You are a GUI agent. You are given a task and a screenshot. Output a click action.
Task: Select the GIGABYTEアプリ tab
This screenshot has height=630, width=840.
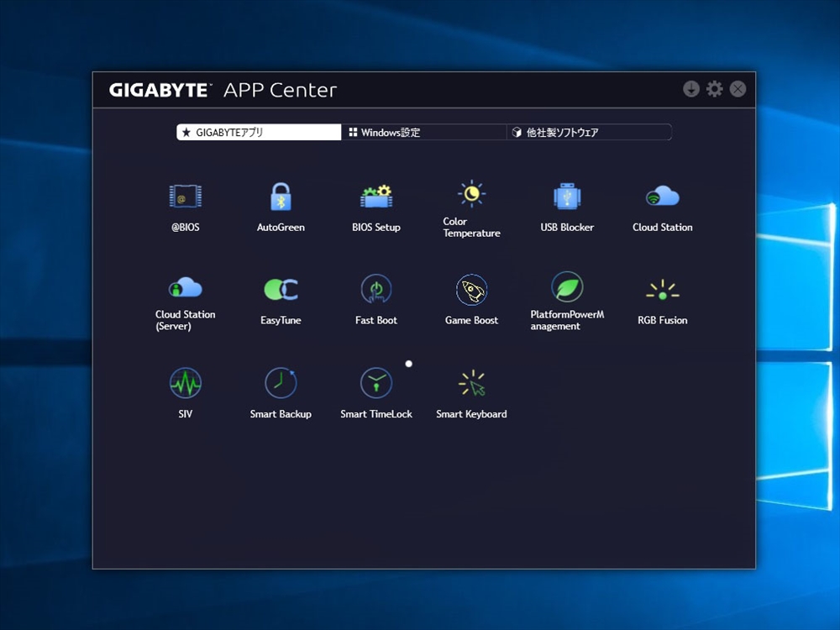click(259, 133)
